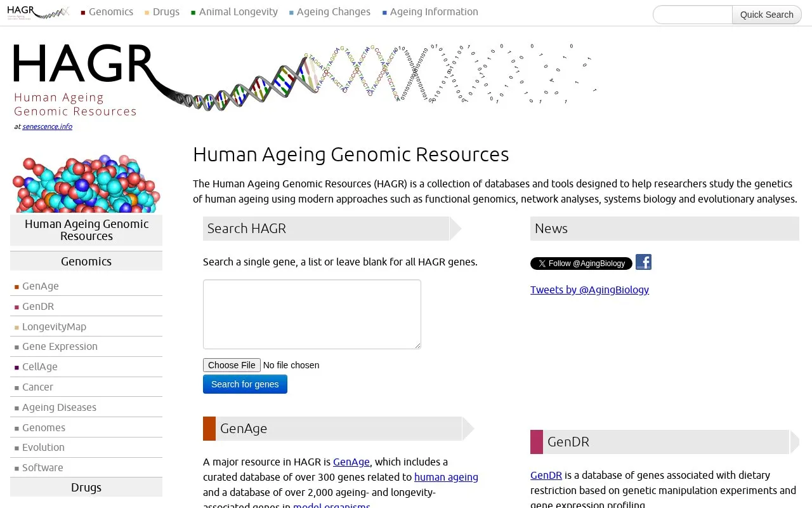
Task: Open GenAge in the sidebar
Action: pos(41,286)
